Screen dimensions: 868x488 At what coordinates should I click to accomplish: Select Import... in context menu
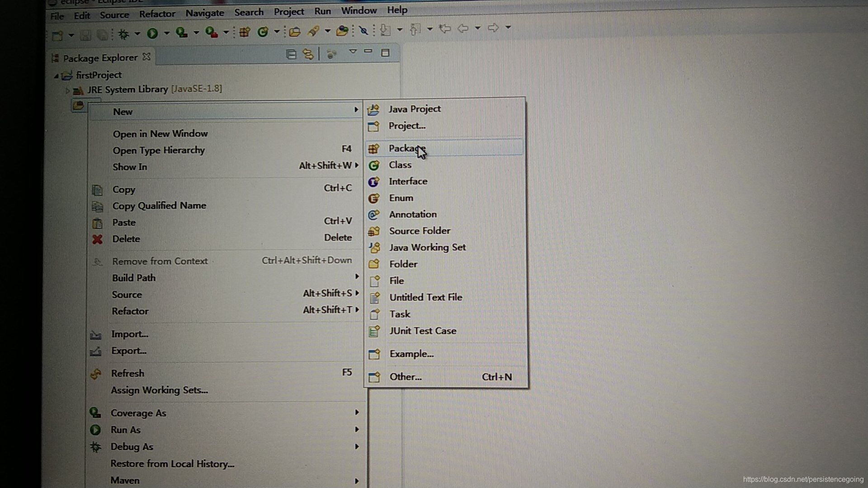point(226,334)
